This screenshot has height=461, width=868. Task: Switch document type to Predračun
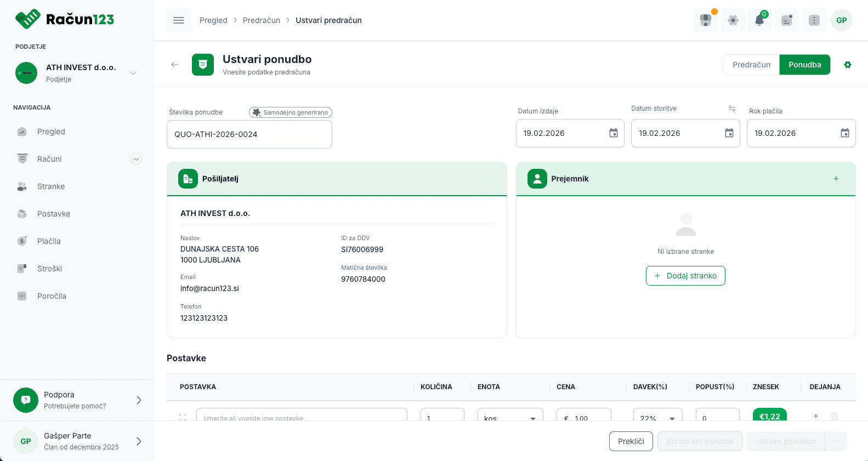[x=751, y=65]
